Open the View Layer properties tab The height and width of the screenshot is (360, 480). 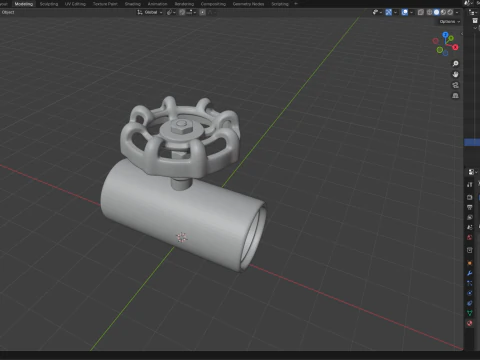[470, 217]
